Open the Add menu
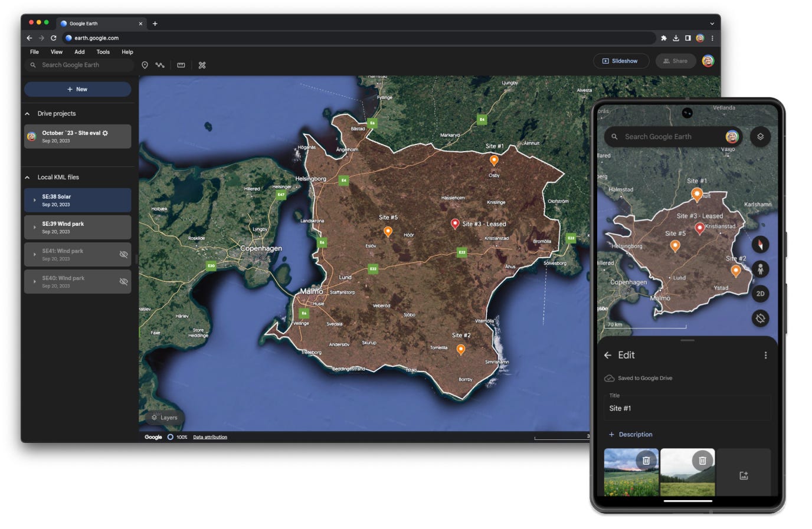This screenshot has width=812, height=529. (80, 52)
